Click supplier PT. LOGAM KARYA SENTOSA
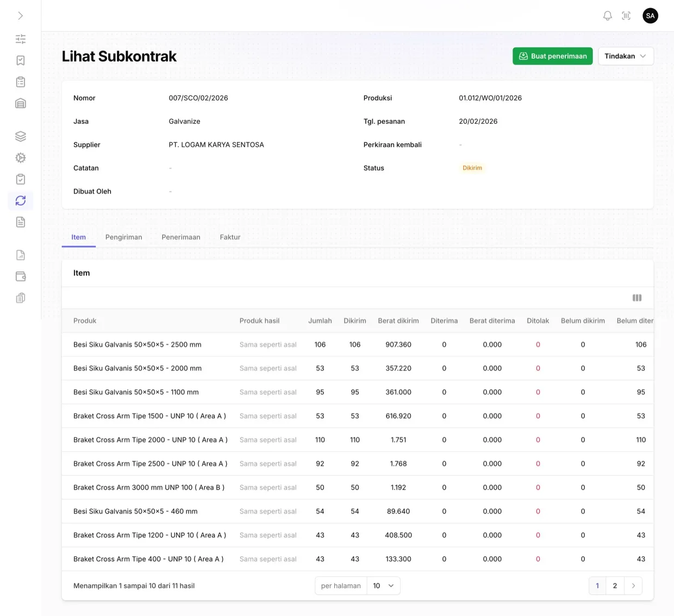674x616 pixels. (x=216, y=144)
